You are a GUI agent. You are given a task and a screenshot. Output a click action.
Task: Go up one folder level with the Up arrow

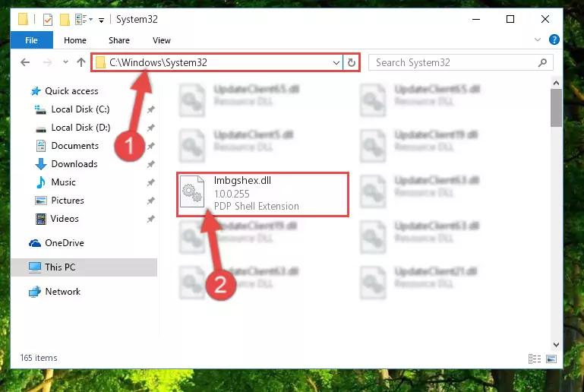80,62
